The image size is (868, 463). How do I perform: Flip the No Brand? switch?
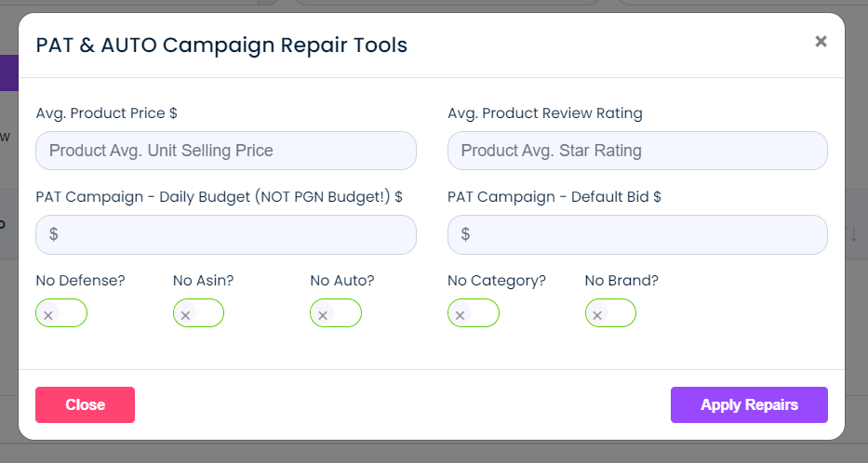(610, 313)
